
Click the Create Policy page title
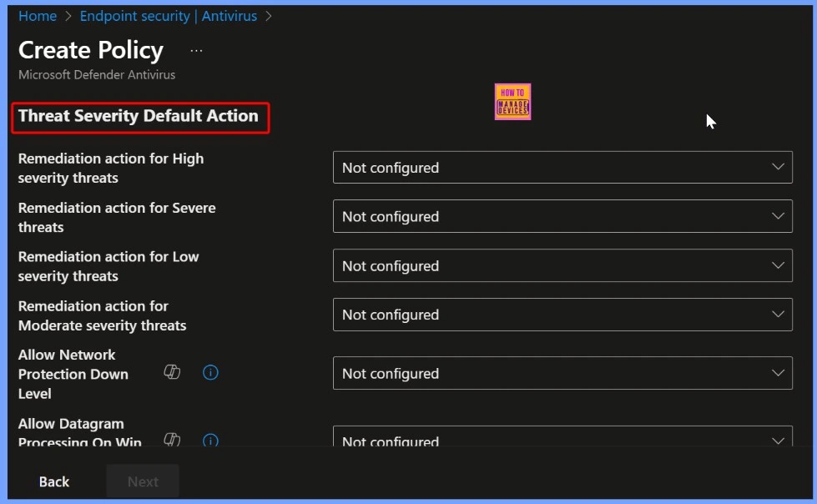click(x=91, y=50)
